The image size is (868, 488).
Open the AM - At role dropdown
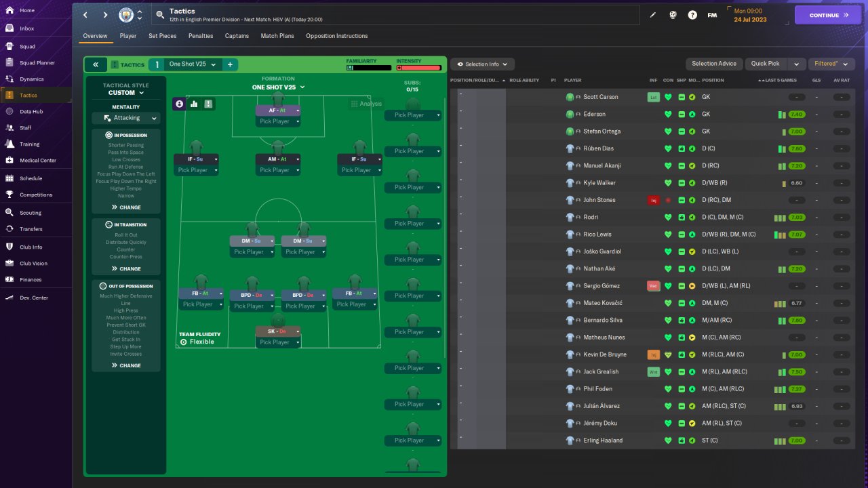(278, 159)
